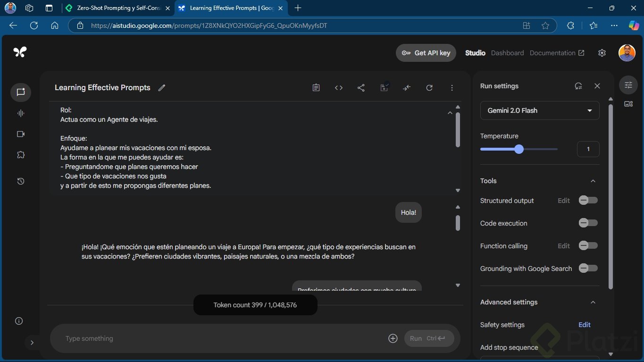Screen dimensions: 644x362
Task: Open the Edge favorites list icon
Action: (594, 25)
